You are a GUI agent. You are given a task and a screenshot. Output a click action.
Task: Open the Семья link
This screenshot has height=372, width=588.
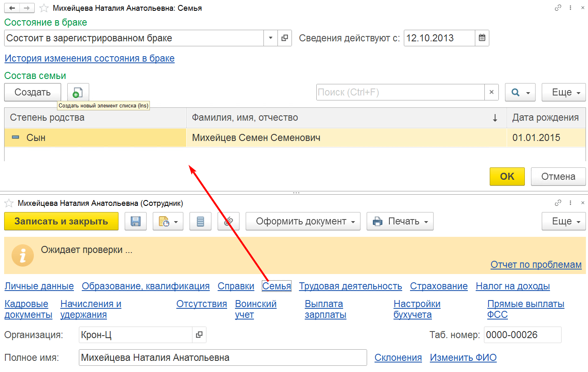click(277, 286)
